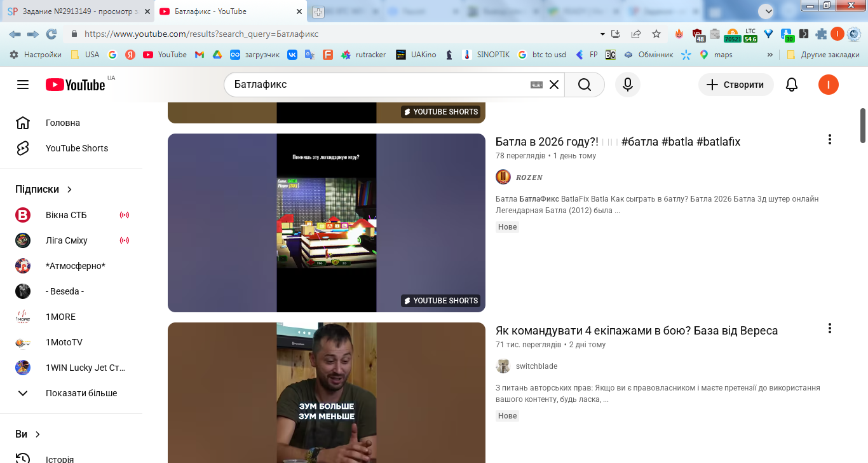Viewport: 868px width, 463px height.
Task: Open - Beseda - channel subscription
Action: [x=71, y=291]
